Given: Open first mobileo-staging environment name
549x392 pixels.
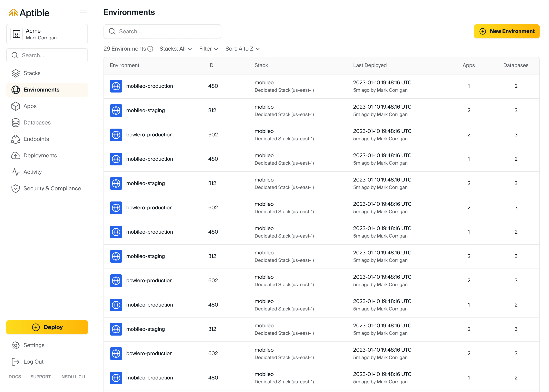Looking at the screenshot, I should point(145,111).
